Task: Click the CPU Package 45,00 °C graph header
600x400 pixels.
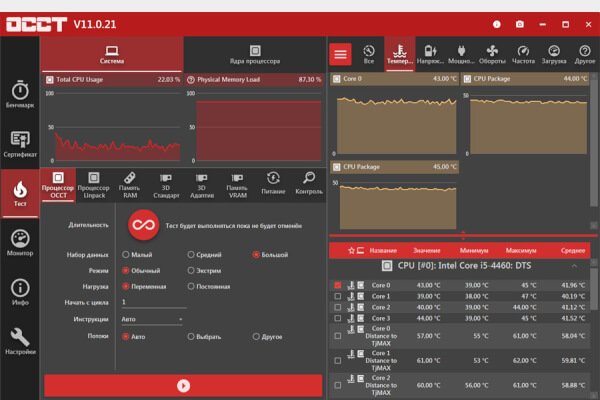Action: coord(395,167)
